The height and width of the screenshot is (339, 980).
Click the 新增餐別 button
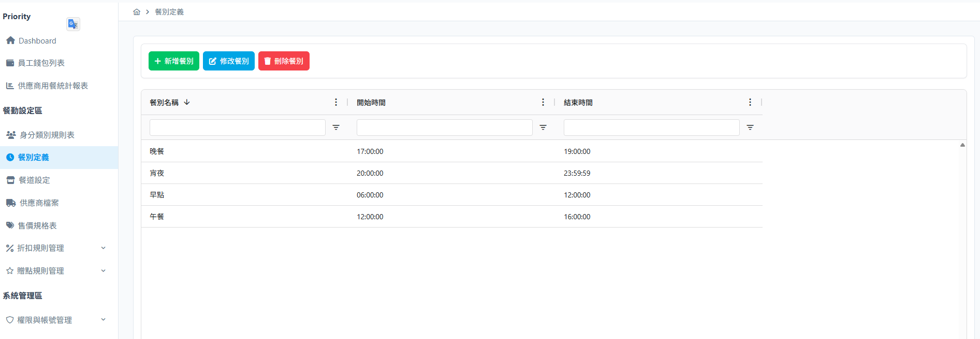pyautogui.click(x=174, y=61)
